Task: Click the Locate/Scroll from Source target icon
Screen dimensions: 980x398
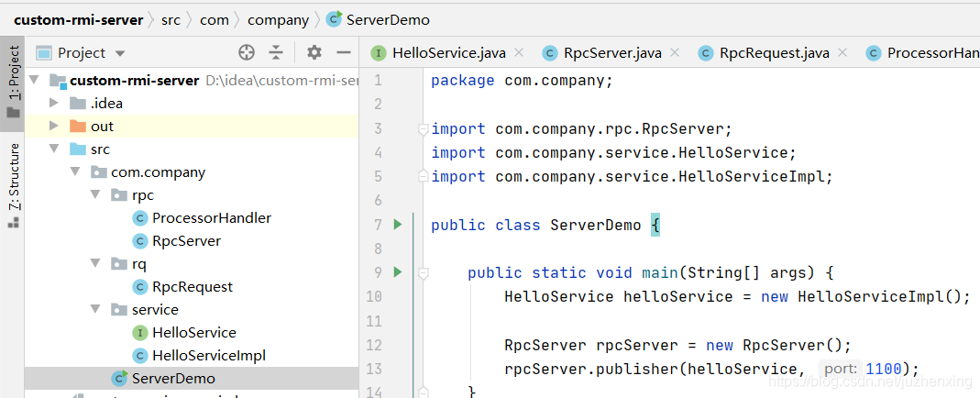Action: (x=247, y=52)
